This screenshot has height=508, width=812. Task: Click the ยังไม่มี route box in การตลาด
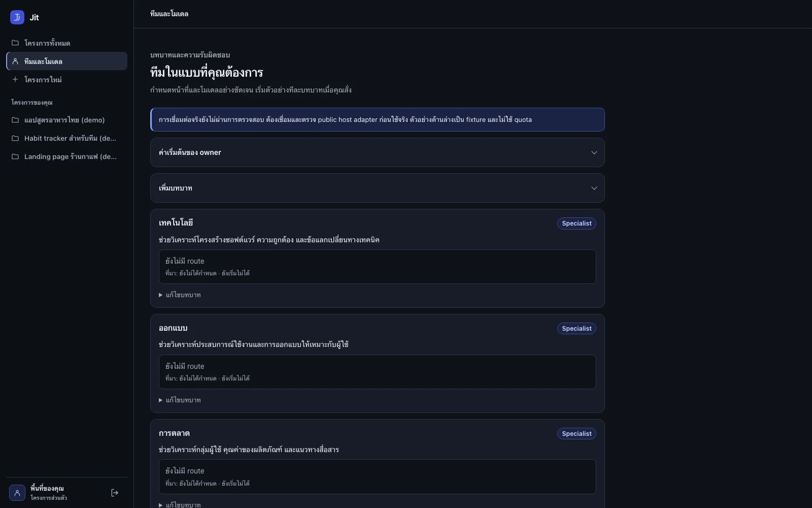click(x=378, y=477)
